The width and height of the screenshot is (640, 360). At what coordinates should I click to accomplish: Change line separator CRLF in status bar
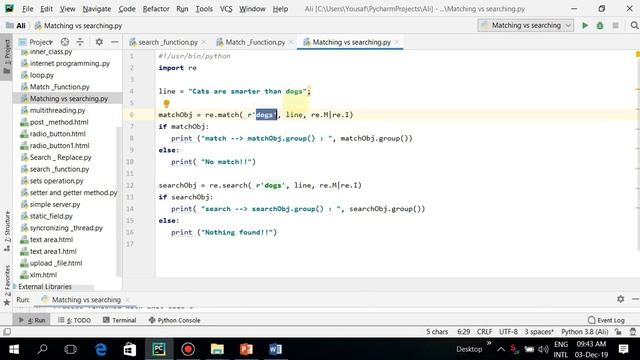[x=484, y=332]
